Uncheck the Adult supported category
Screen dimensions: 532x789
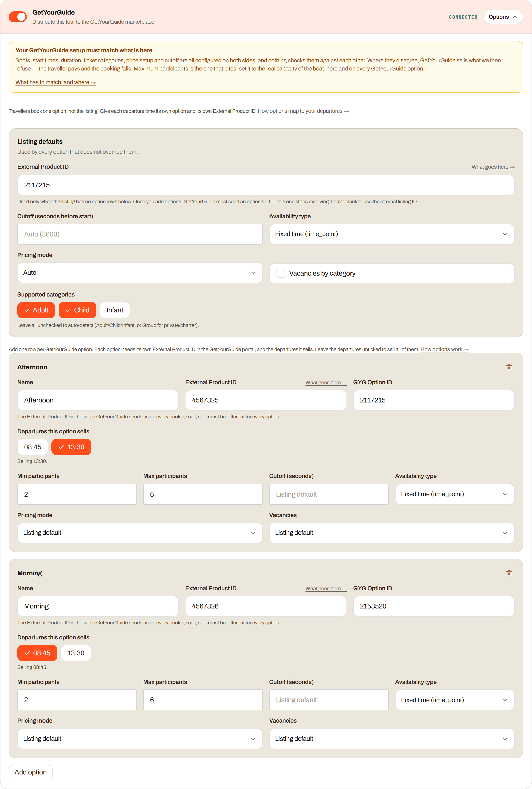[x=36, y=310]
